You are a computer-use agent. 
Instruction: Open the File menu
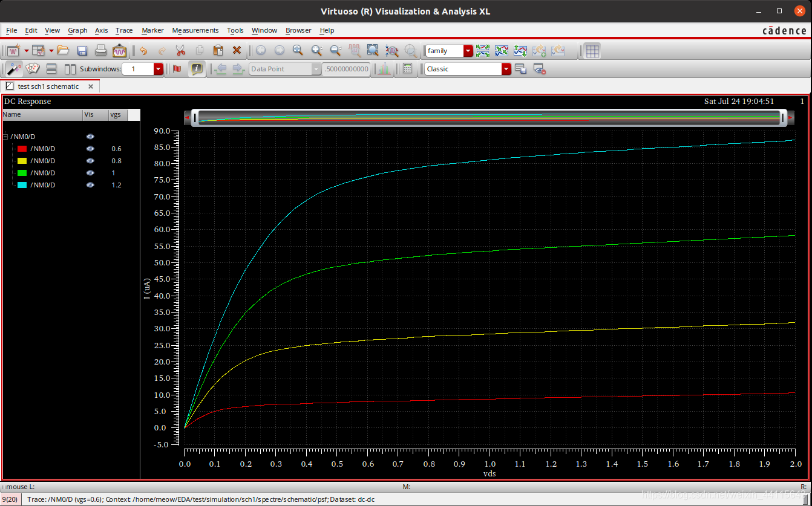11,30
